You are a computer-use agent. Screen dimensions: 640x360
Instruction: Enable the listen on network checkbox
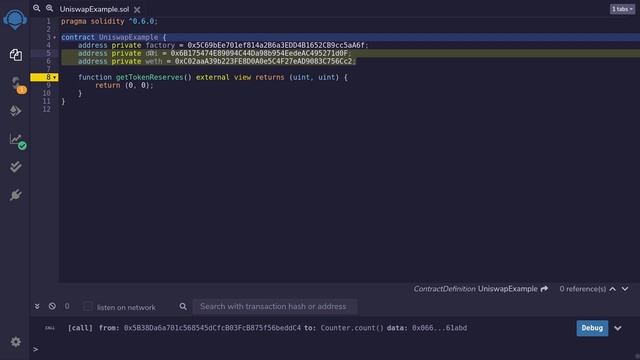click(x=87, y=306)
